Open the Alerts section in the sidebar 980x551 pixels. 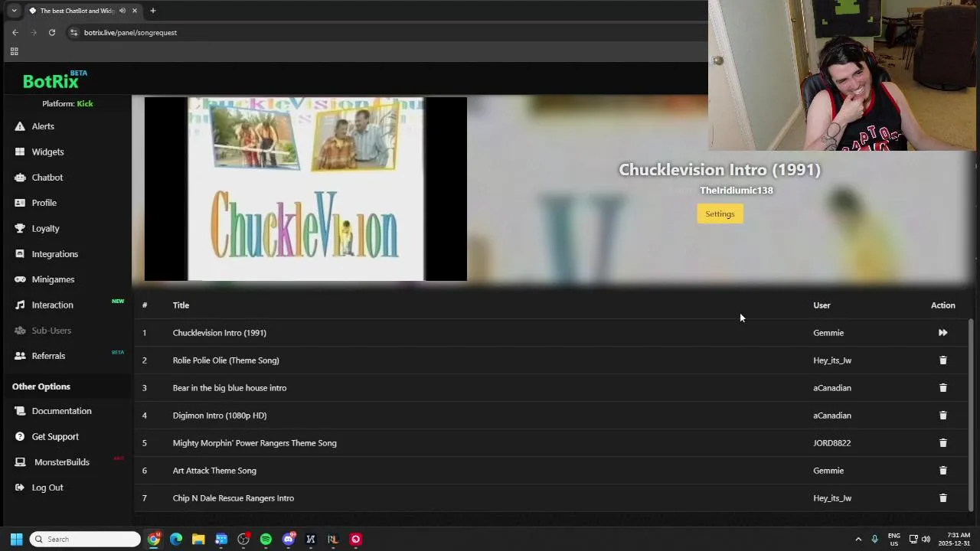43,126
